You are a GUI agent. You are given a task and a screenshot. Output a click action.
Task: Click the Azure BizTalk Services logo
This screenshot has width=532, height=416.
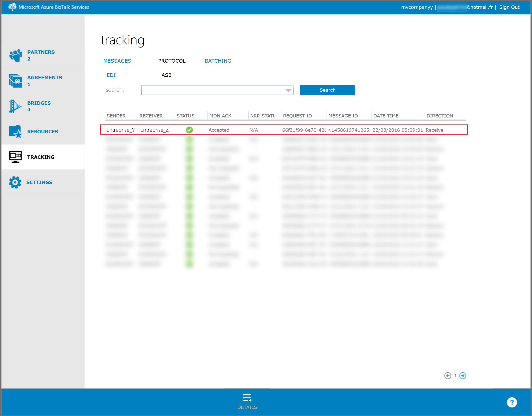click(12, 7)
